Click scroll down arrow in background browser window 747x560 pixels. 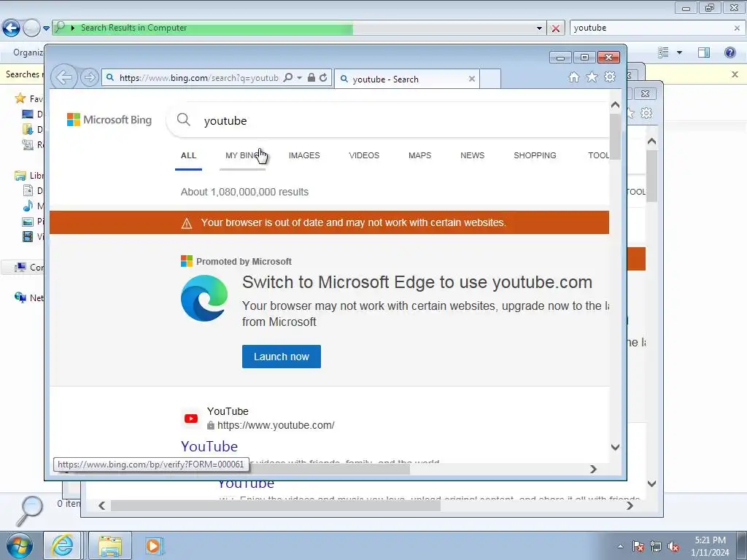point(651,483)
